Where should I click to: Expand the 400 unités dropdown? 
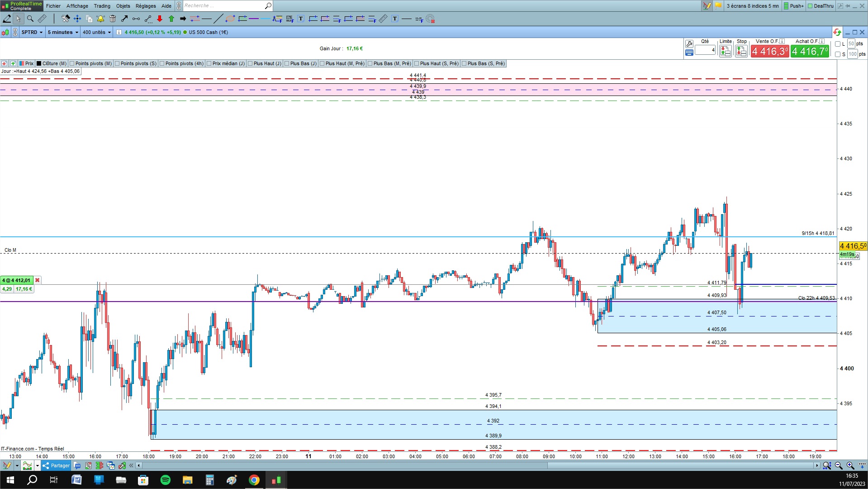pos(96,32)
